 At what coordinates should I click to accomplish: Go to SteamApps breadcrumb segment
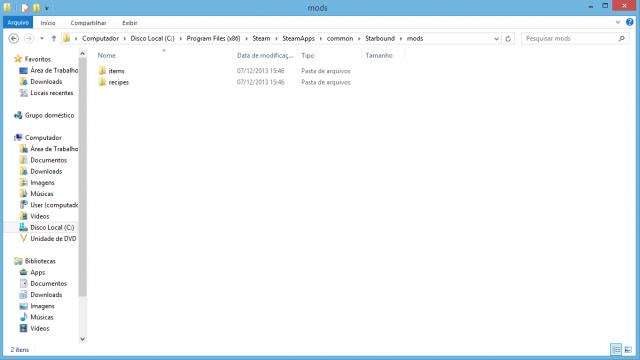click(298, 38)
